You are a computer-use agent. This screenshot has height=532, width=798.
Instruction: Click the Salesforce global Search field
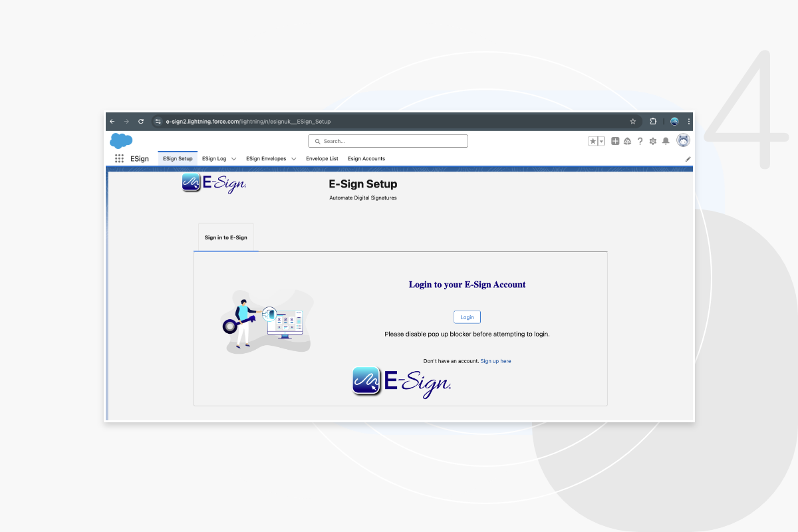[x=388, y=141]
